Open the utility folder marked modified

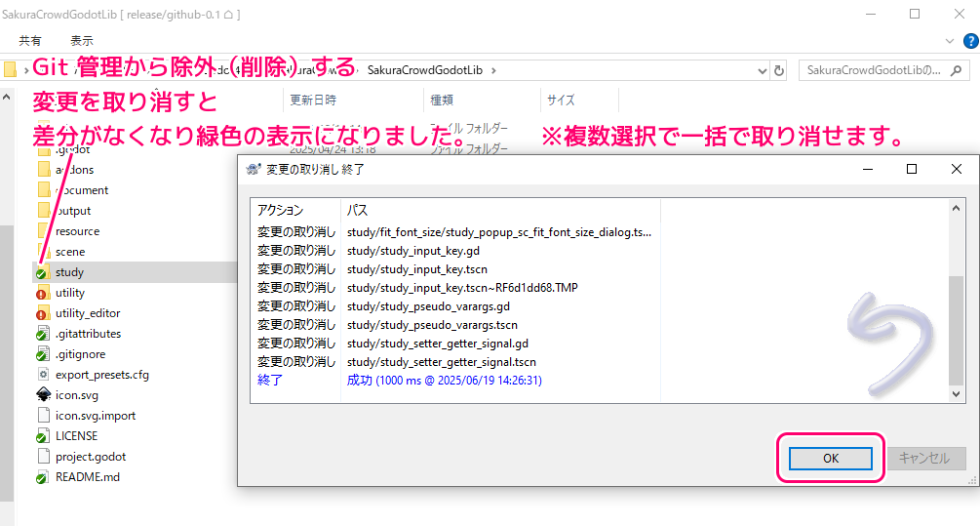[69, 293]
